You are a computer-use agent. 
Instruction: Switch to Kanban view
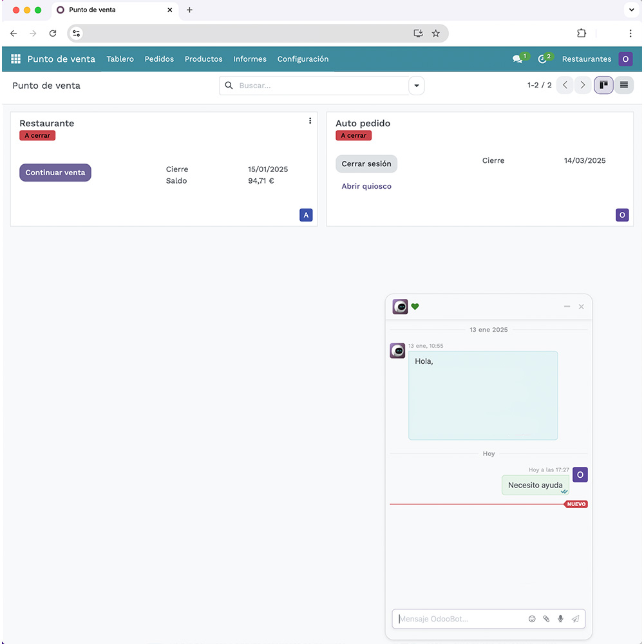[x=603, y=85]
